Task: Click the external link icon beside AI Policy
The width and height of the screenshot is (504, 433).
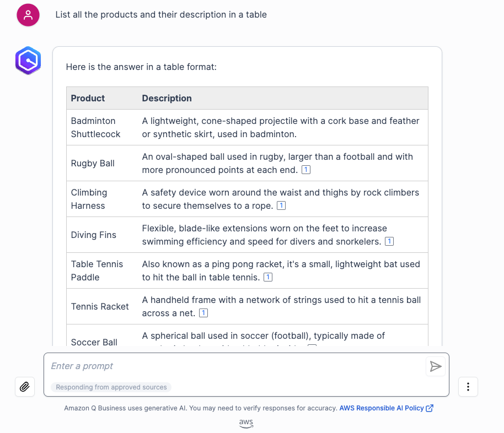Action: (x=430, y=408)
